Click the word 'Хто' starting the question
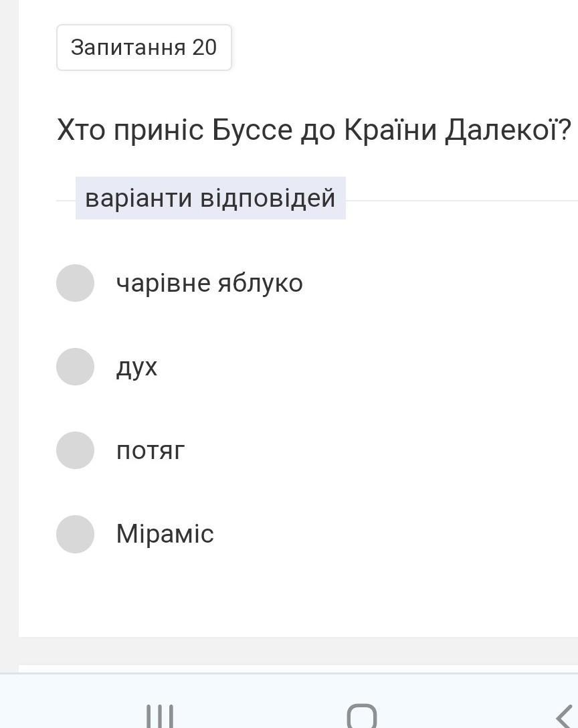This screenshot has height=728, width=578. [81, 130]
